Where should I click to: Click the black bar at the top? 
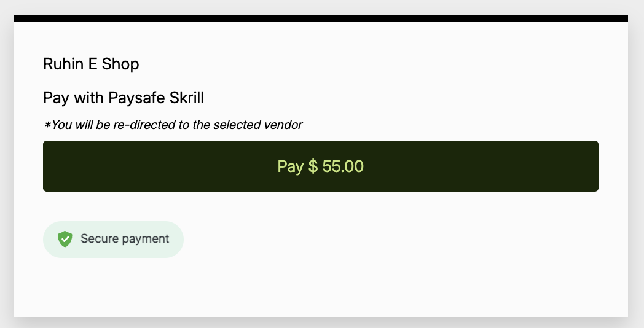pyautogui.click(x=320, y=18)
